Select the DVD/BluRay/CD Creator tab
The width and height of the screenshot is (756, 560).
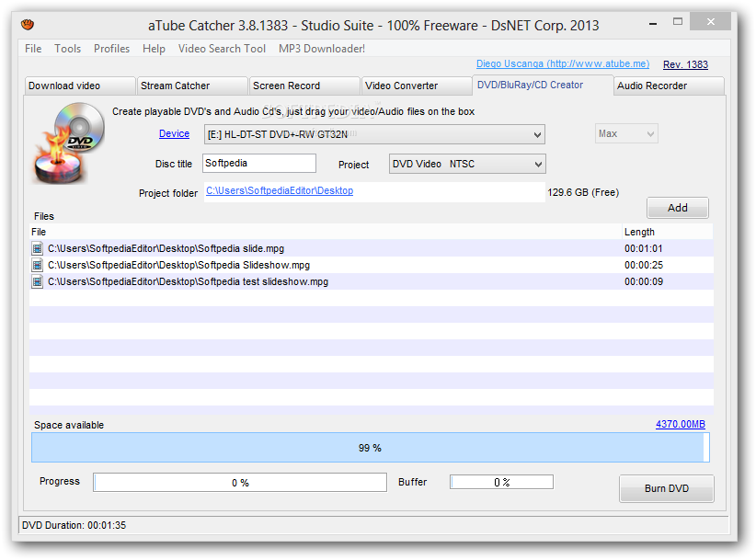[543, 85]
